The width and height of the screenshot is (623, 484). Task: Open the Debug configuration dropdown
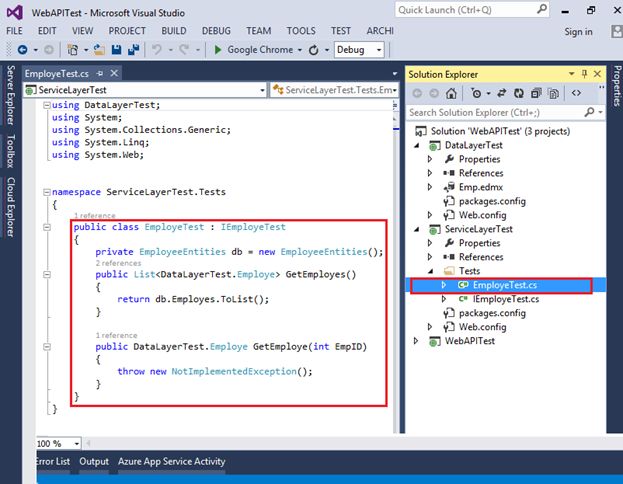pyautogui.click(x=359, y=50)
